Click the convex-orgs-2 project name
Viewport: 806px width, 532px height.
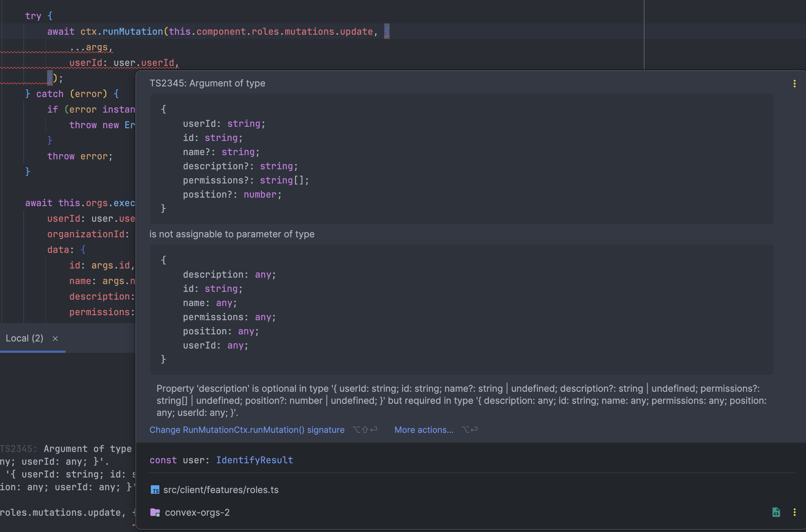tap(197, 513)
